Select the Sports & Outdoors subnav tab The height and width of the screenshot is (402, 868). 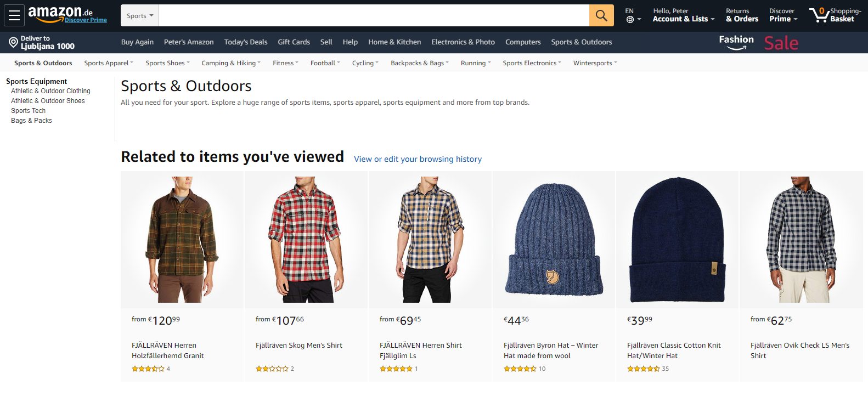click(43, 63)
